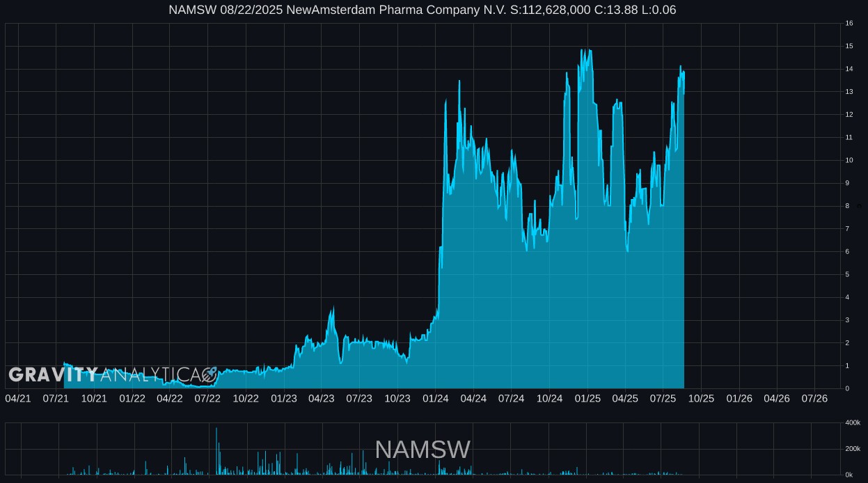Click price axis label 14
The image size is (868, 483).
click(x=849, y=69)
